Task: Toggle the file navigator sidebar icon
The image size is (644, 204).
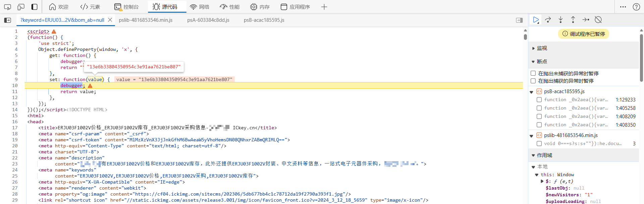Action: [8, 20]
